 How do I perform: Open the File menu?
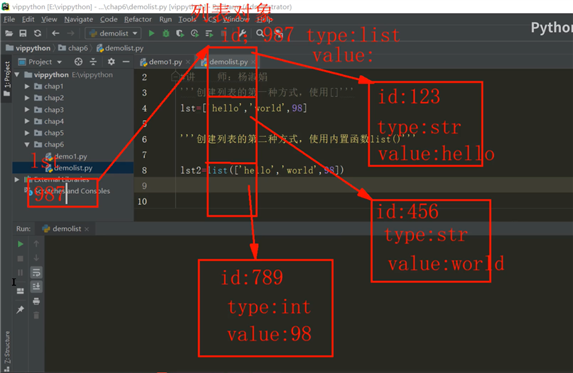9,19
